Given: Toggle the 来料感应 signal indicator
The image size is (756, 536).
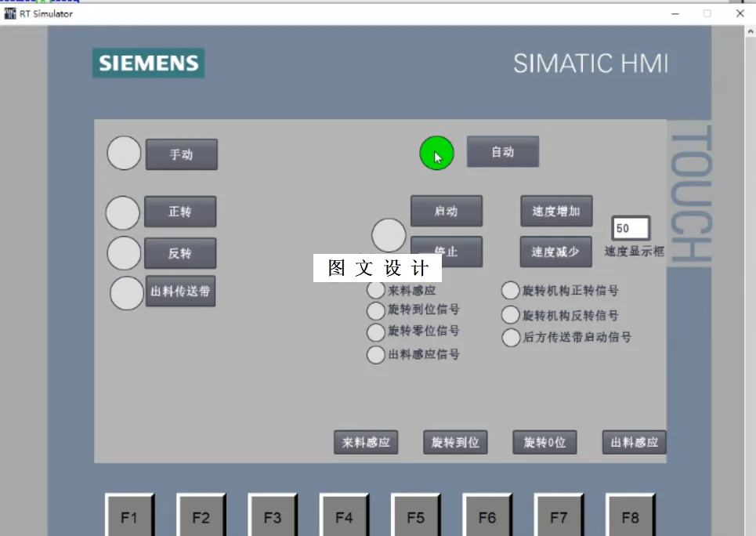Looking at the screenshot, I should coord(375,289).
